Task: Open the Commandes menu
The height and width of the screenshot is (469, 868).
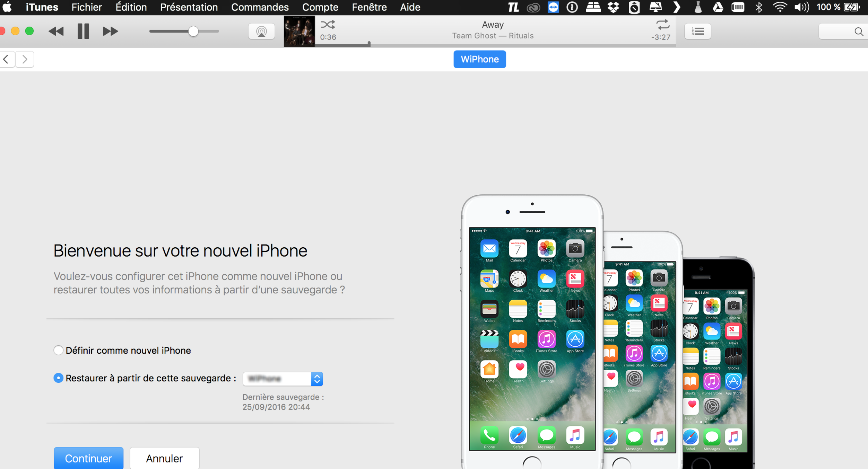Action: pyautogui.click(x=260, y=7)
